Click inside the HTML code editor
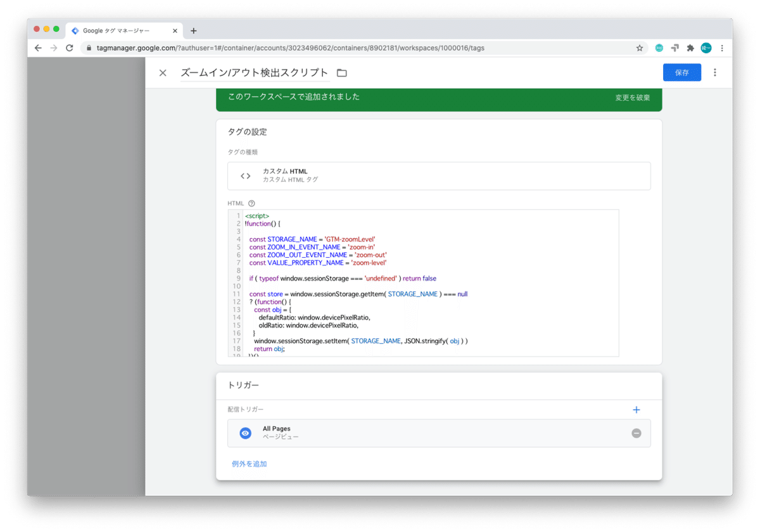This screenshot has width=760, height=532. tap(423, 283)
